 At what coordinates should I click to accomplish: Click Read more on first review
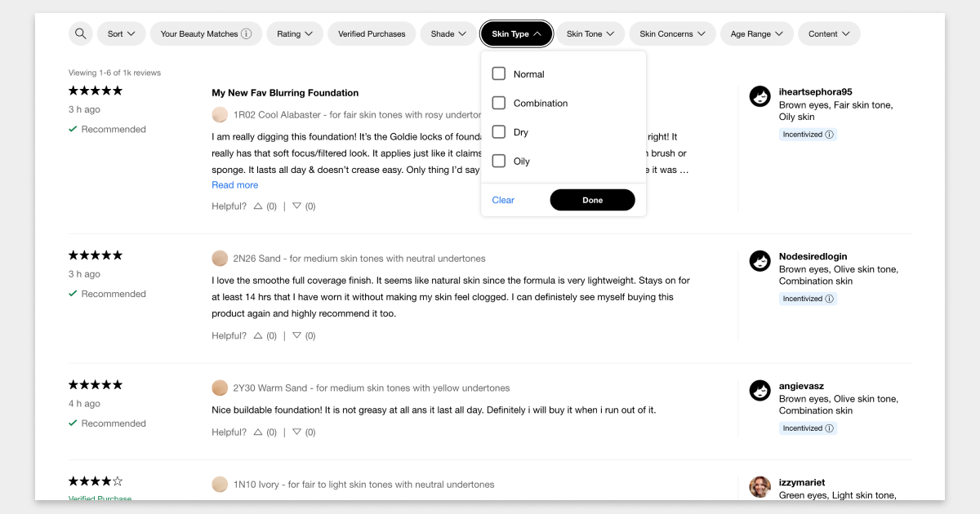pos(235,185)
